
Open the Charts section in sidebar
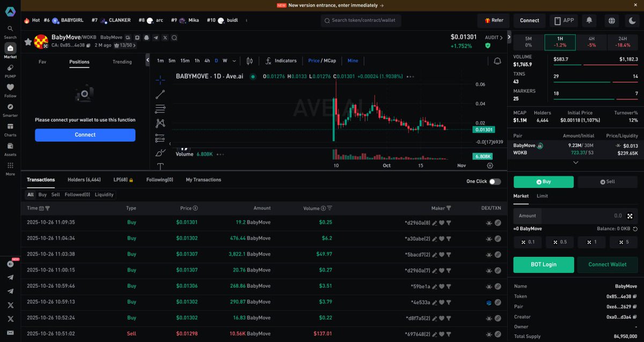(x=10, y=129)
